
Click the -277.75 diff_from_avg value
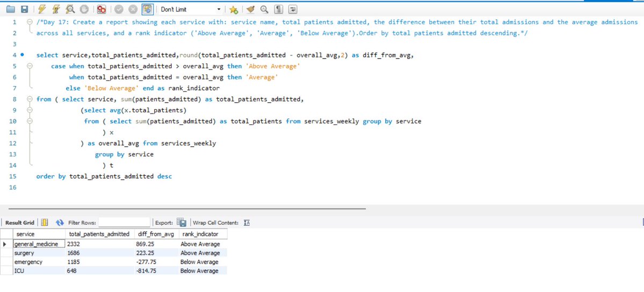coord(156,262)
